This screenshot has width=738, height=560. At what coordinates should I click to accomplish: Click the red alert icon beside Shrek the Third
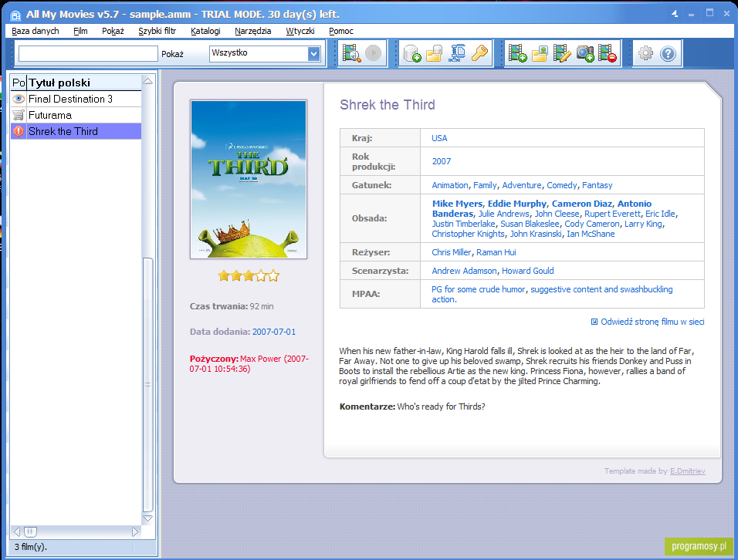click(x=19, y=131)
